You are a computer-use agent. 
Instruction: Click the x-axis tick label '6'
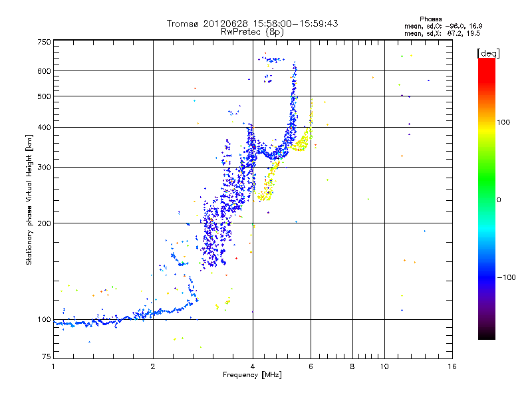coord(311,366)
